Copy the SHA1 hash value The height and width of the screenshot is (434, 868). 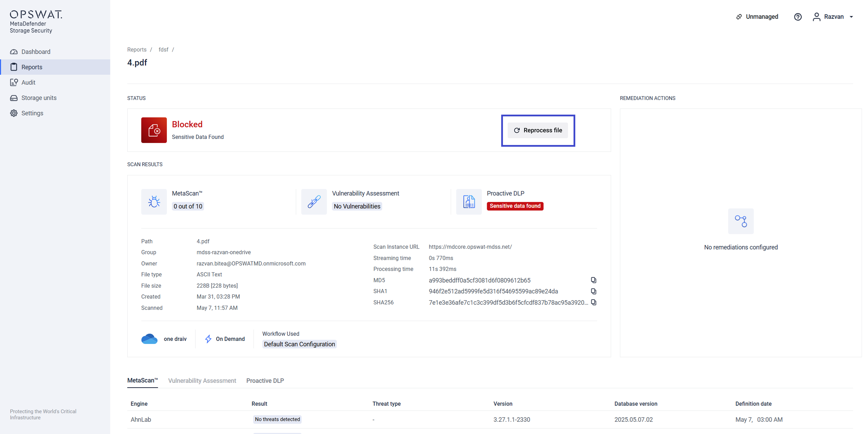pyautogui.click(x=594, y=291)
